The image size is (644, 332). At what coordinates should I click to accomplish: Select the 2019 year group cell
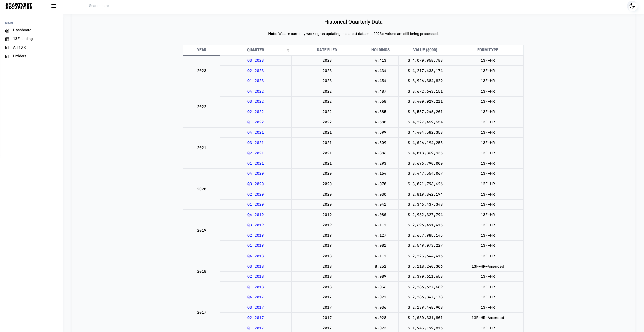(x=202, y=231)
